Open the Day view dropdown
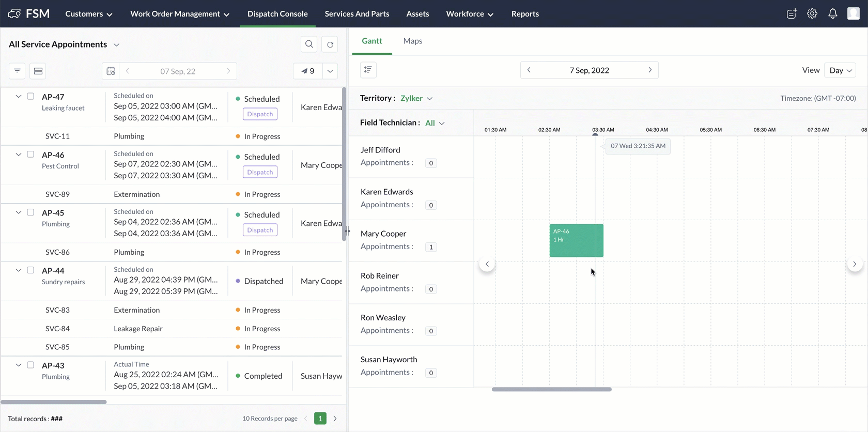 841,70
